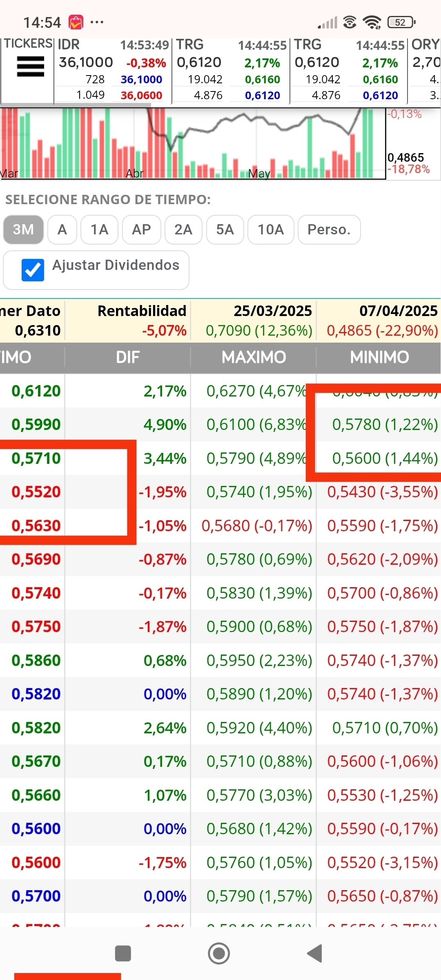
Task: Tap the last price 0,5690
Action: pos(36,559)
